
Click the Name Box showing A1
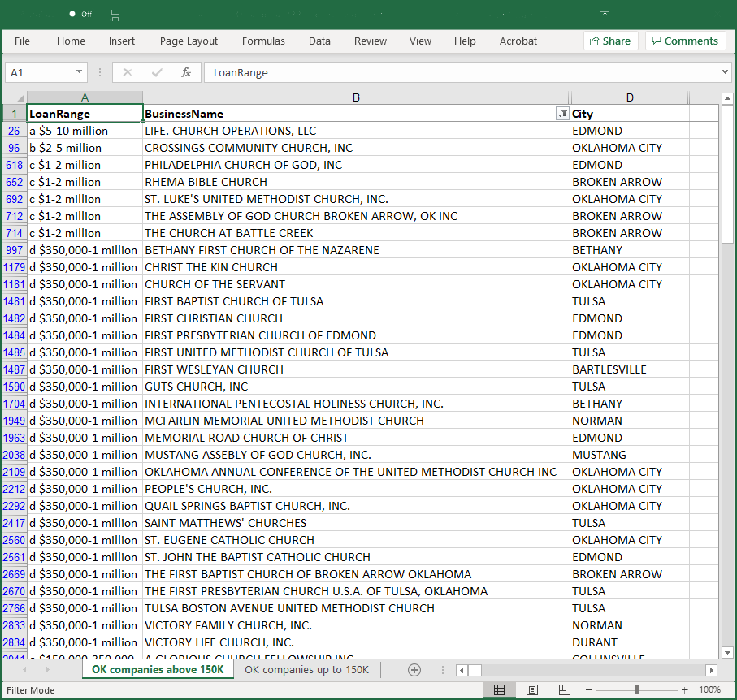[x=41, y=73]
